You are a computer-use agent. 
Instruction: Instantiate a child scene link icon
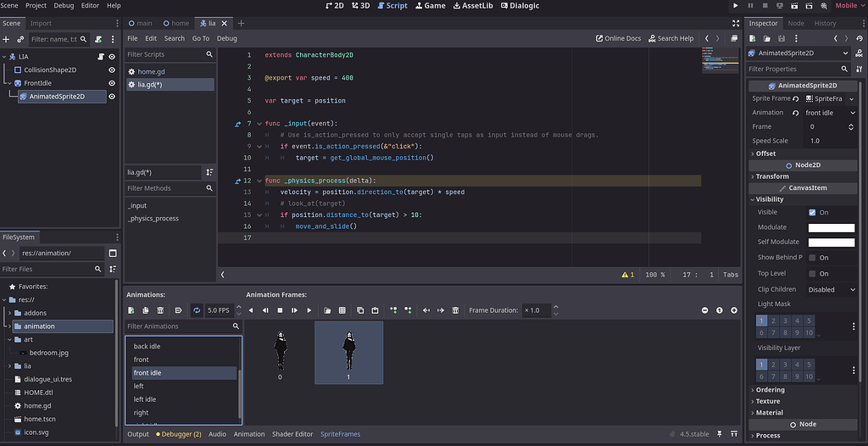pos(20,39)
